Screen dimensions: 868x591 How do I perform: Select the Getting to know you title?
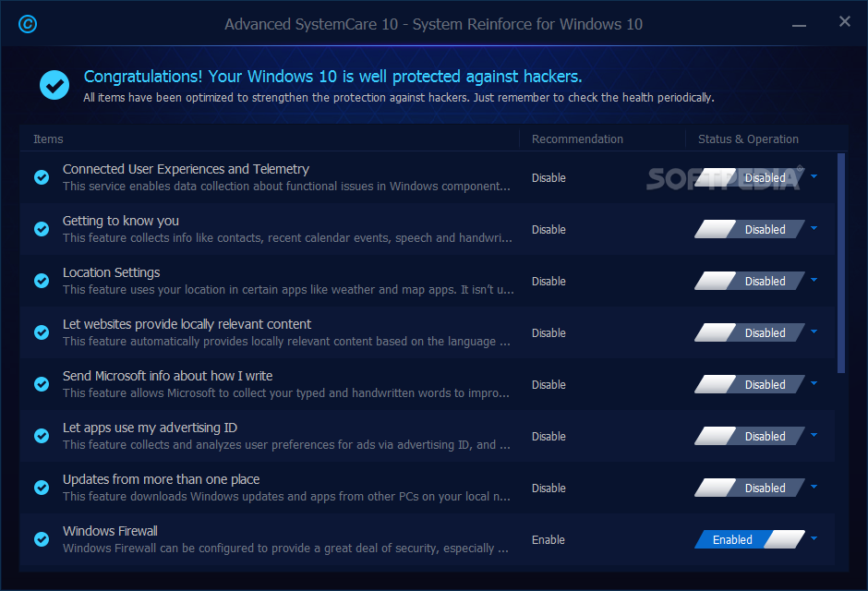(121, 221)
